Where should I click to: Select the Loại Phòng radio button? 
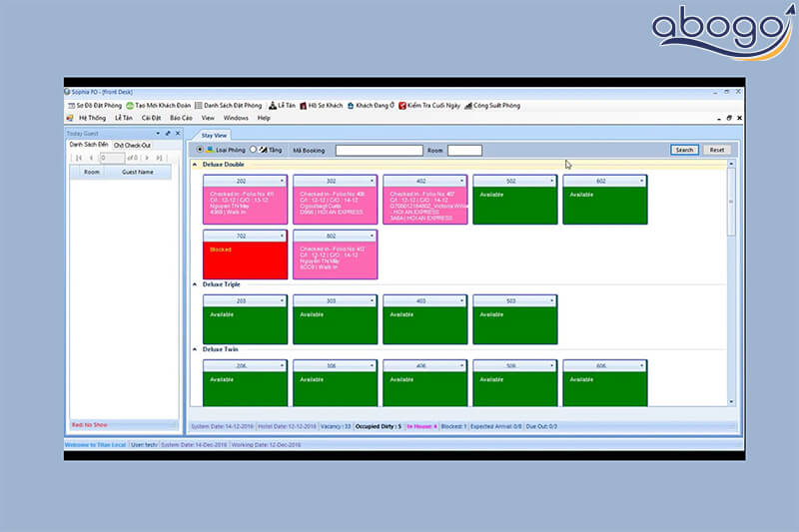point(200,150)
